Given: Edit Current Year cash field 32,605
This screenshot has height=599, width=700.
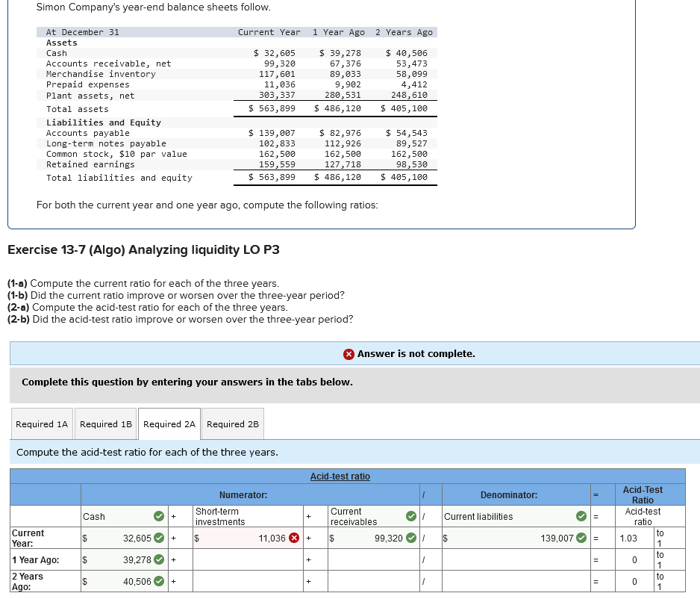Looking at the screenshot, I should (124, 538).
